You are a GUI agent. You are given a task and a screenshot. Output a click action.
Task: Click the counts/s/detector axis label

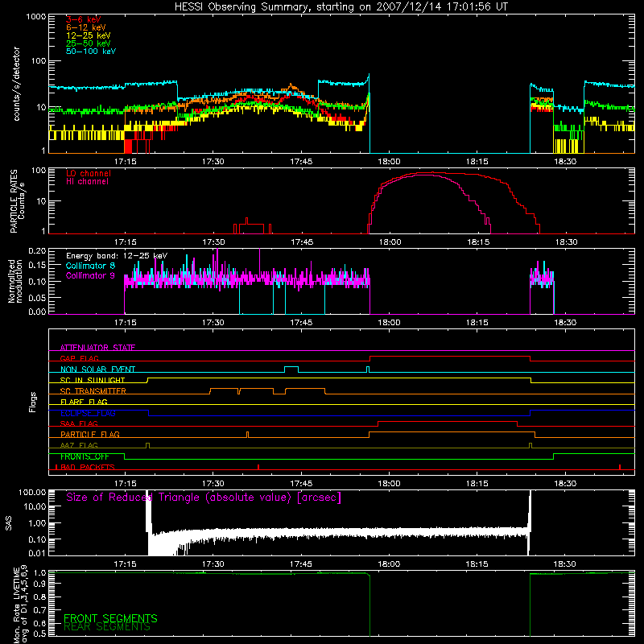(x=16, y=84)
